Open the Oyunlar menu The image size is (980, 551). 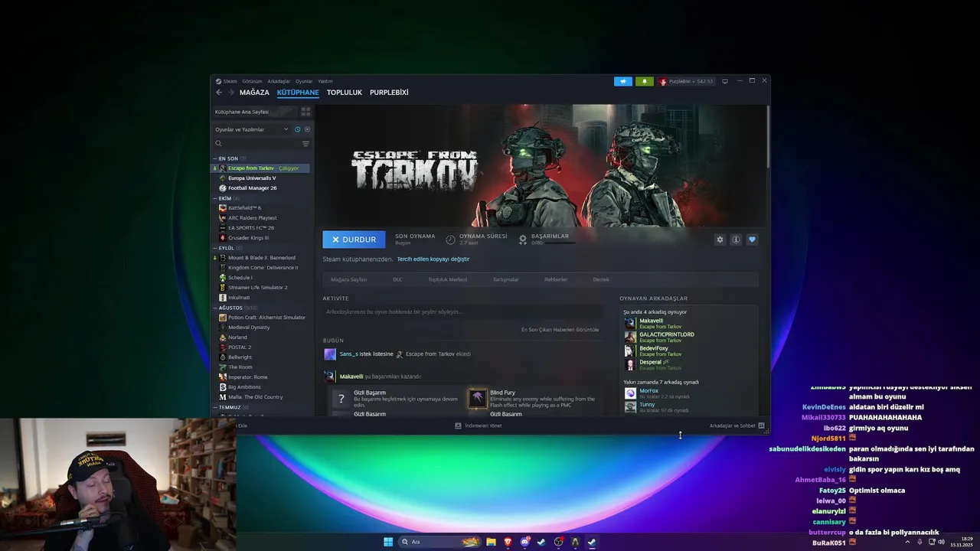click(x=304, y=81)
